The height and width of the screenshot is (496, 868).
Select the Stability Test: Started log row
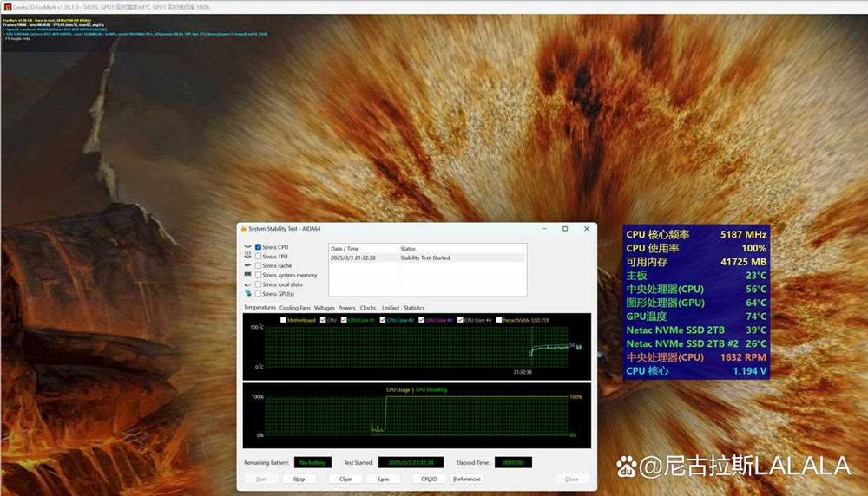[425, 258]
